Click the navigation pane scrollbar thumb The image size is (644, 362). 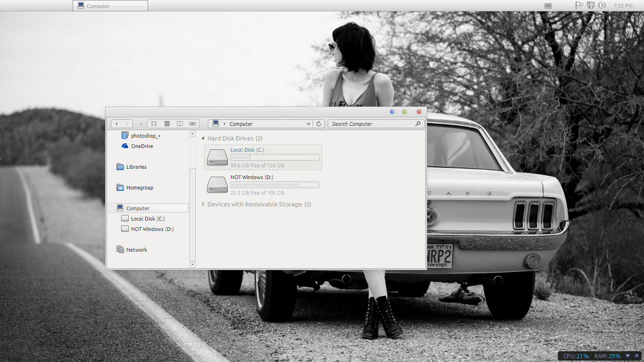192,214
